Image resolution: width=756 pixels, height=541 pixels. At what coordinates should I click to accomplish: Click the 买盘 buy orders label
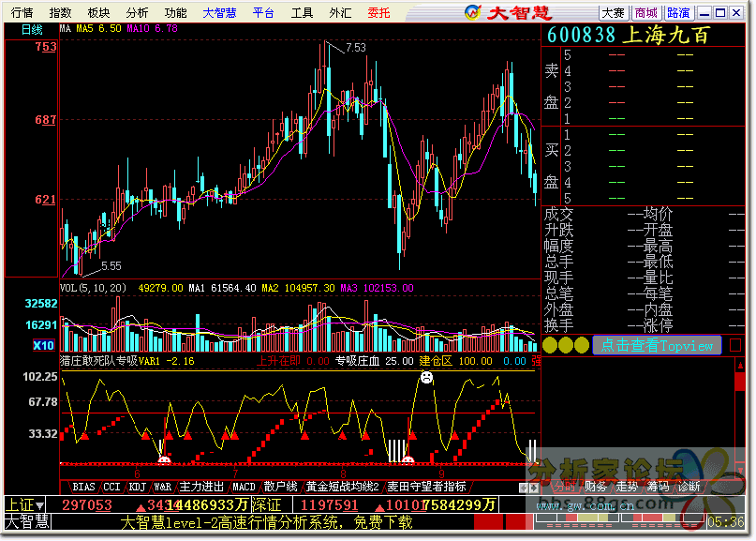pyautogui.click(x=551, y=167)
